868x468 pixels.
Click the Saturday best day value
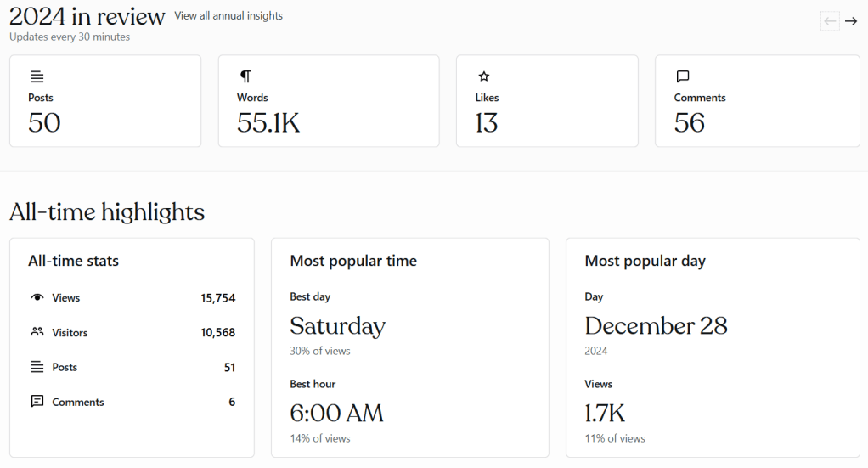point(337,326)
